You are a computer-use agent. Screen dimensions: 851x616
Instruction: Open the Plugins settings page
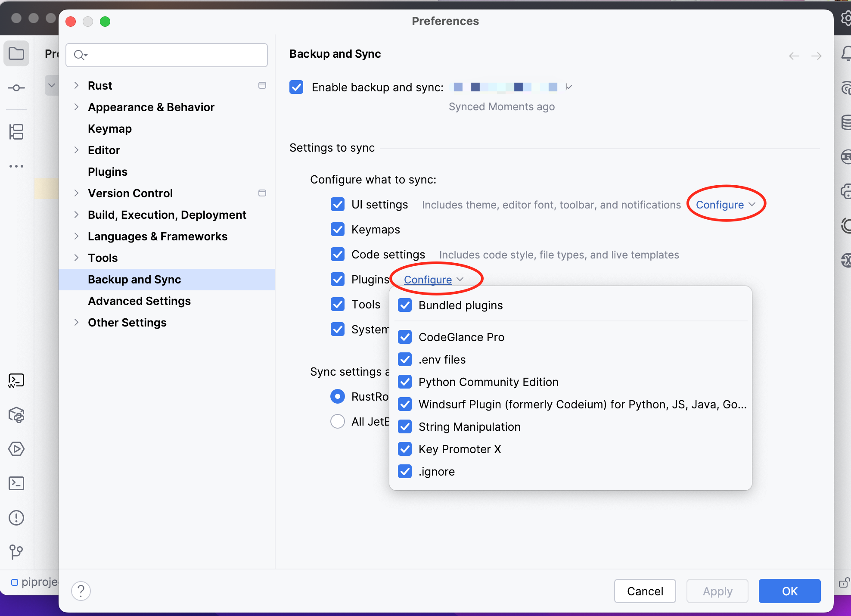108,171
